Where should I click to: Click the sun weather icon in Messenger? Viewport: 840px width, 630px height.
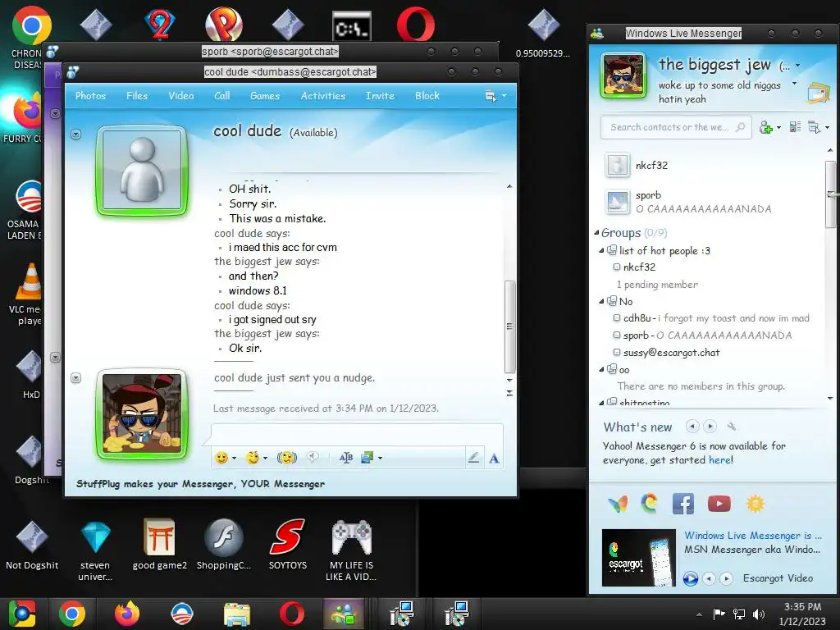click(x=755, y=504)
